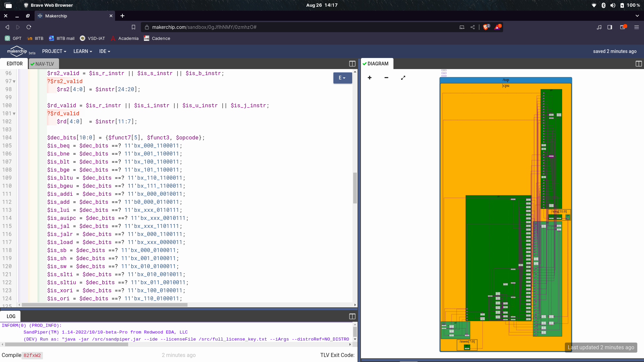Viewport: 644px width, 362px height.
Task: Select the DIAGRAM tab
Action: [x=376, y=64]
